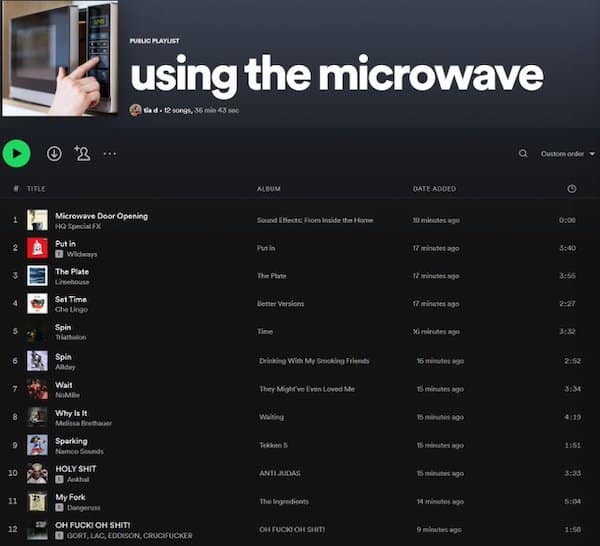Sort by the Title column header

tap(36, 188)
